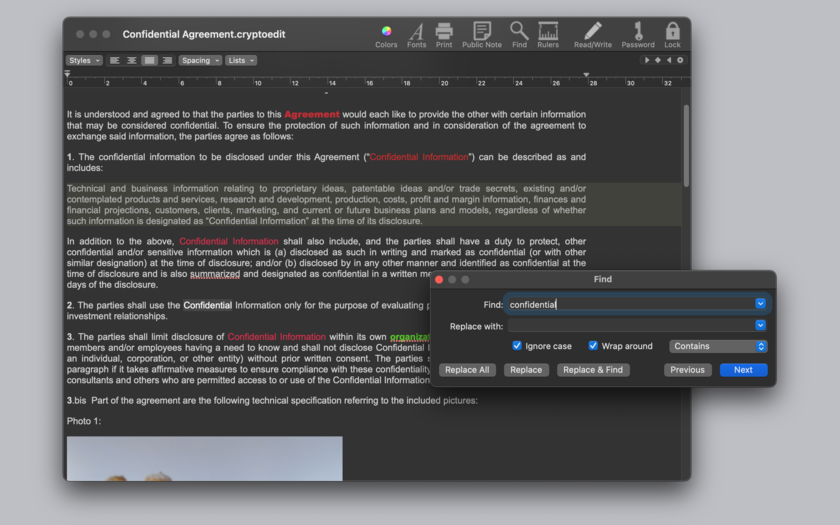Click the Password key icon
Image resolution: width=840 pixels, height=525 pixels.
coord(638,36)
